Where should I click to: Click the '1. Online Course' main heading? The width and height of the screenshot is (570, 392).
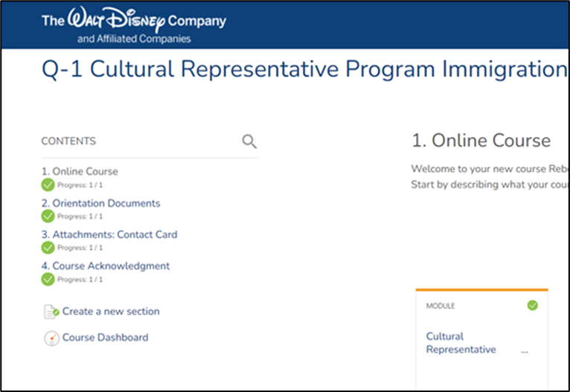pyautogui.click(x=481, y=141)
